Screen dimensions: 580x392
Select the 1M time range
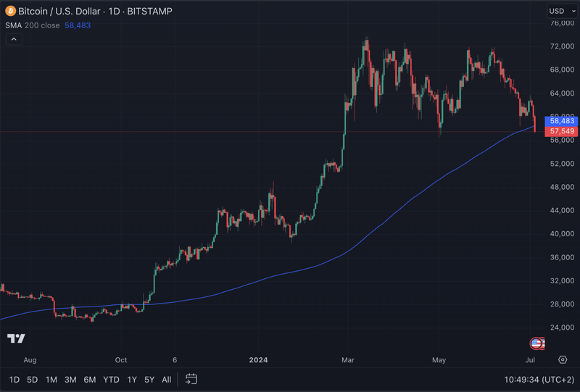51,379
